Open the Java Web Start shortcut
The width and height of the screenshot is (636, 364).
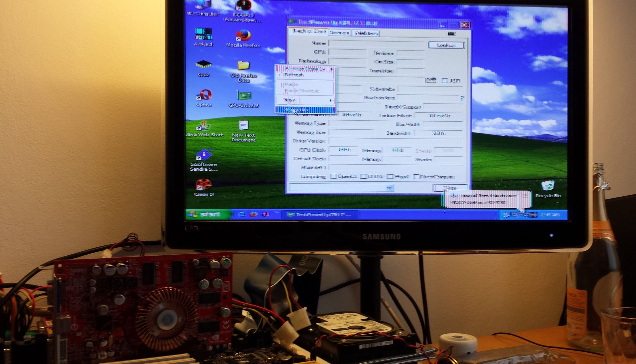click(204, 128)
